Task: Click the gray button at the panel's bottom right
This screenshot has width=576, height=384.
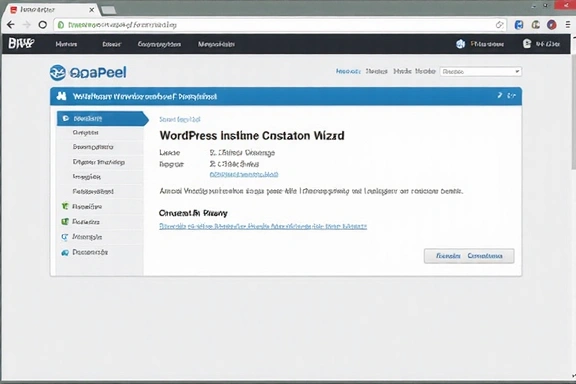Action: pos(469,256)
